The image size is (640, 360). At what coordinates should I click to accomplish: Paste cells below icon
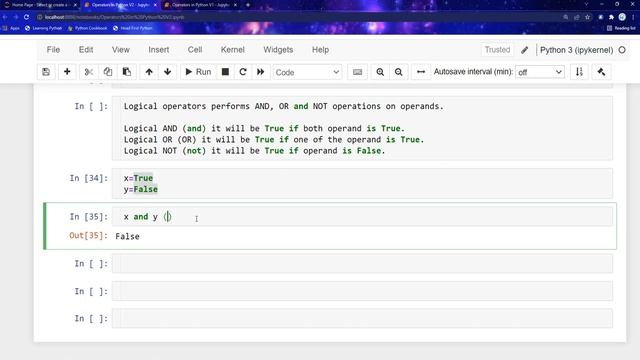[127, 72]
